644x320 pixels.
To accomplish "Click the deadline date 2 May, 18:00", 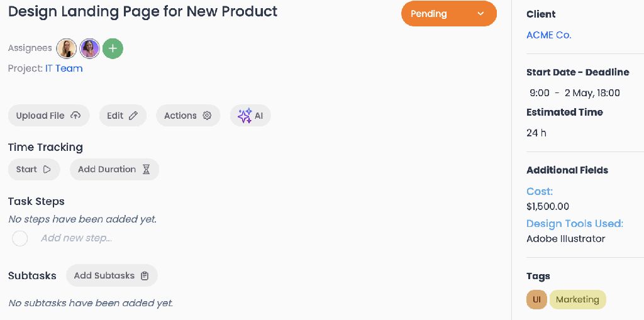I will pos(592,93).
